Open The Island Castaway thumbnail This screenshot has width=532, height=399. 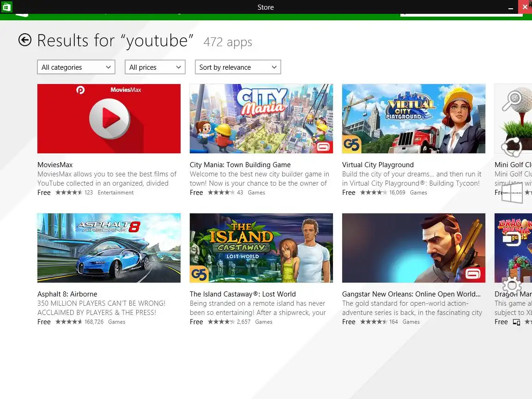[261, 248]
